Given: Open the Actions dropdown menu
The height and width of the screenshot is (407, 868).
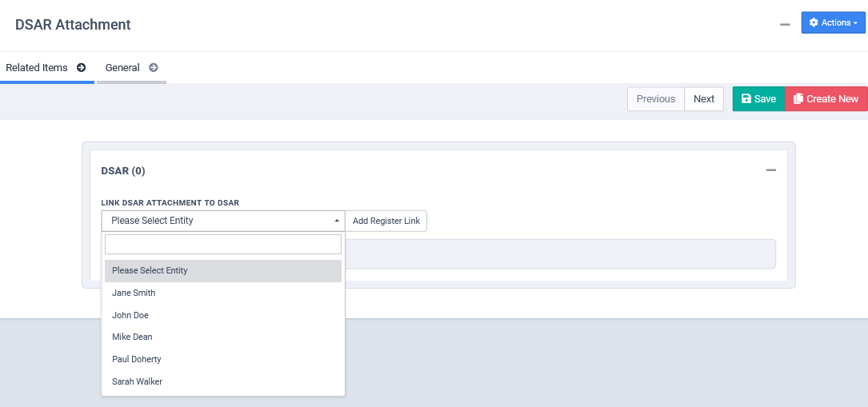Looking at the screenshot, I should (x=833, y=22).
